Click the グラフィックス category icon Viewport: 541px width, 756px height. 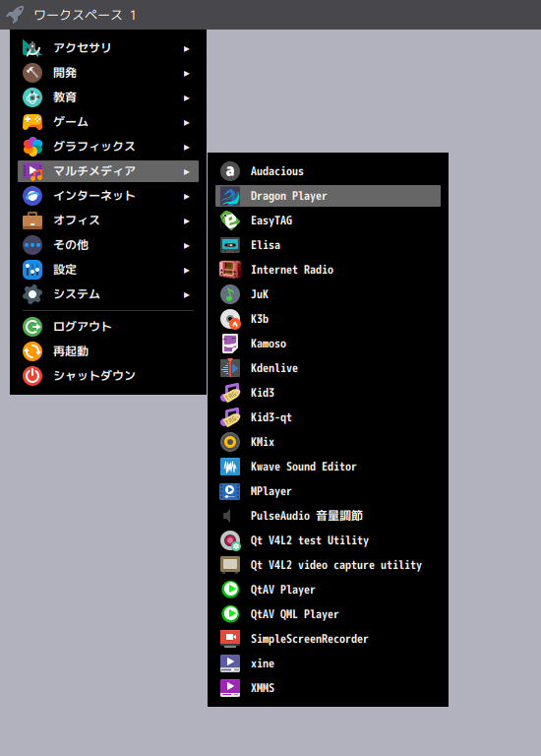coord(32,147)
